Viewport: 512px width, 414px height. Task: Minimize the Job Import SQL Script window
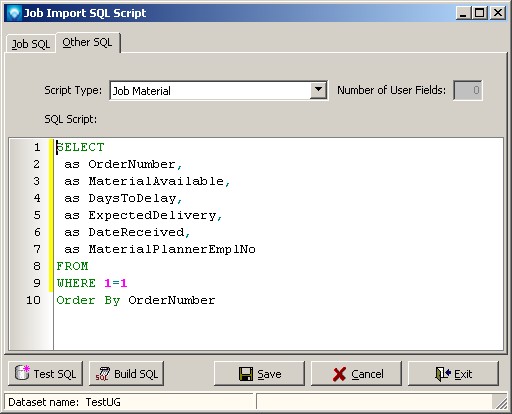pyautogui.click(x=463, y=13)
